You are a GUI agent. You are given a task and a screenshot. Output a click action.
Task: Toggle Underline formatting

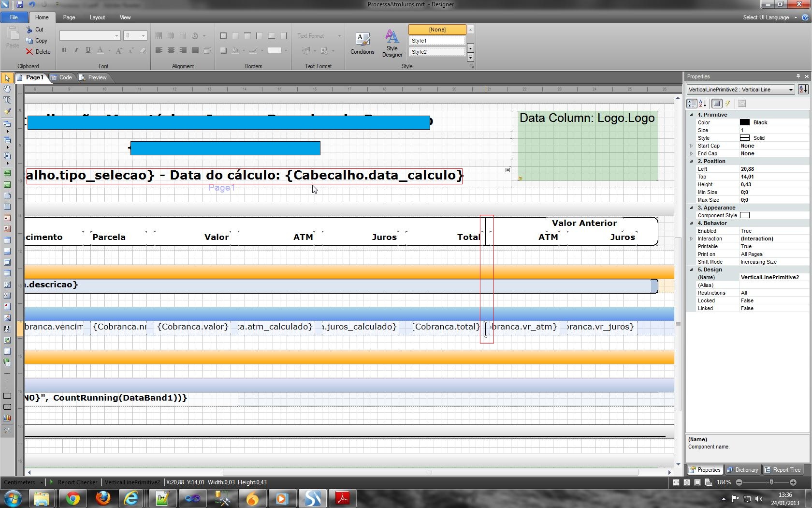[88, 50]
